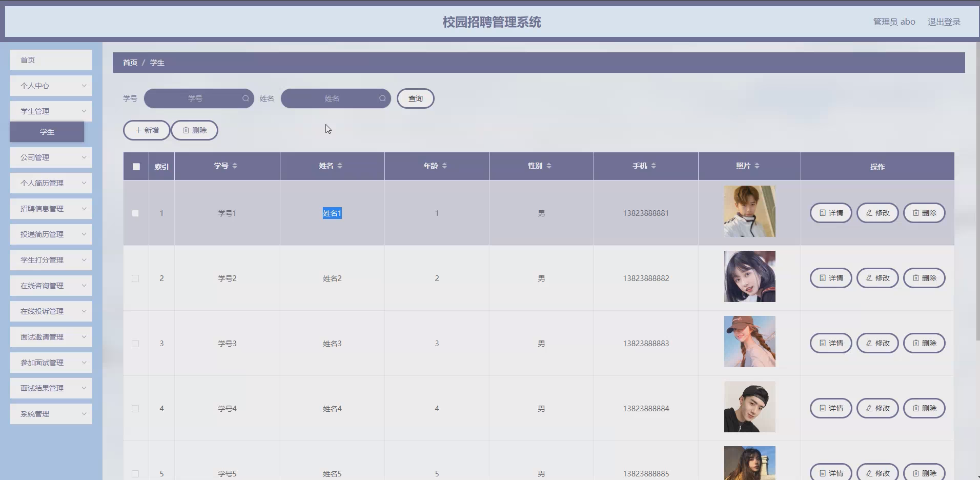Open the photo thumbnail of 姓名4
Viewport: 980px width, 480px height.
(749, 407)
